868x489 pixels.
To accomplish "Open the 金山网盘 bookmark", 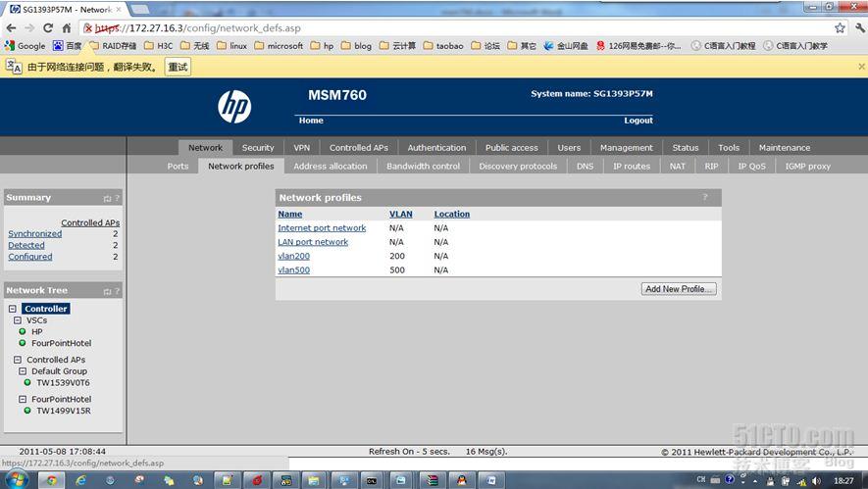I will click(566, 46).
